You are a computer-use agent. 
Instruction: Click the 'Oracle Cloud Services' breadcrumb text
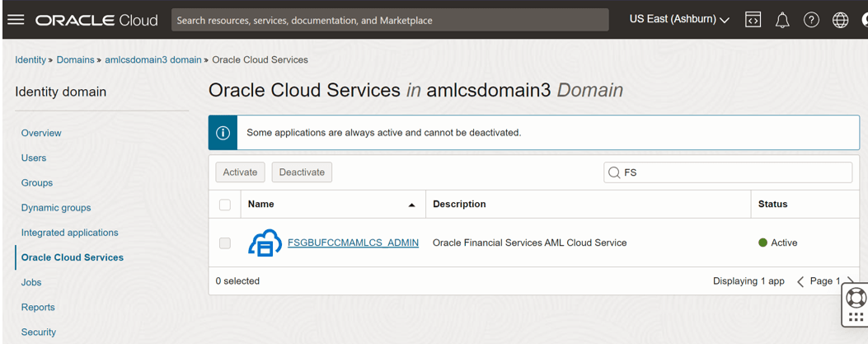(x=260, y=59)
